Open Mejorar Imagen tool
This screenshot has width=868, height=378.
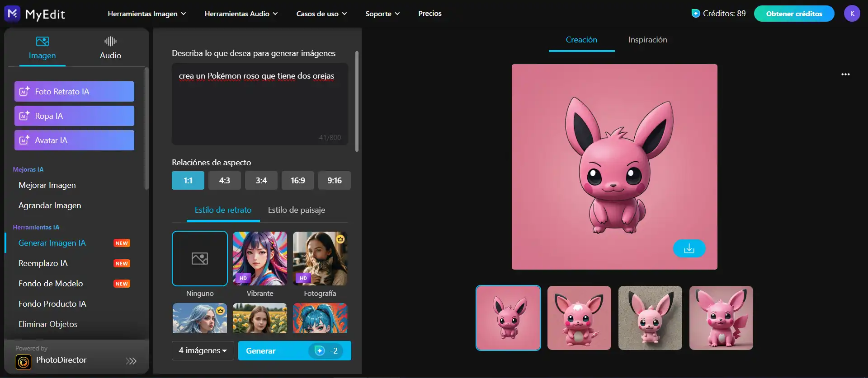(x=47, y=185)
